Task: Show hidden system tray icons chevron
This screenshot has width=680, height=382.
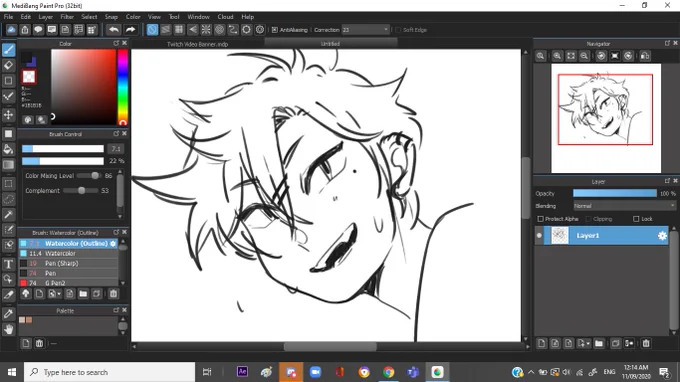Action: [x=531, y=372]
